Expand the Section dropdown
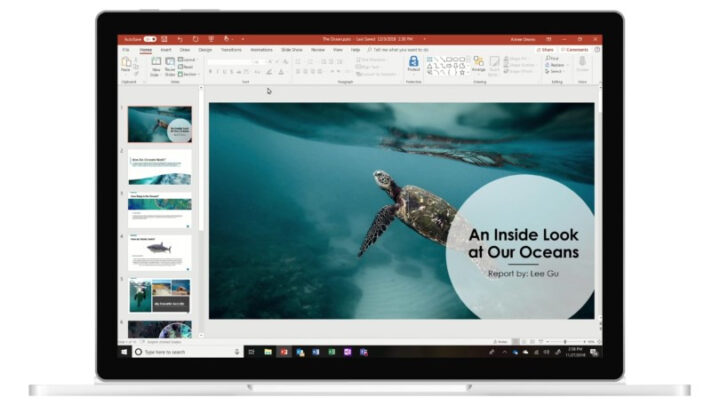Image resolution: width=720 pixels, height=405 pixels. [x=189, y=74]
